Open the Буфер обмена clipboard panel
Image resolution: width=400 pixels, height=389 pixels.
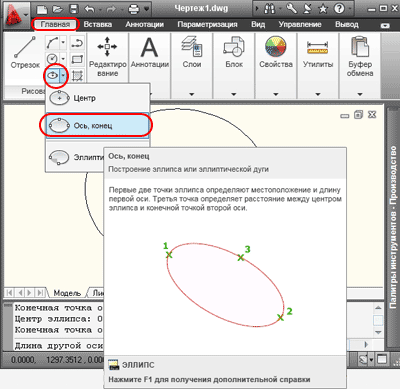(x=360, y=57)
